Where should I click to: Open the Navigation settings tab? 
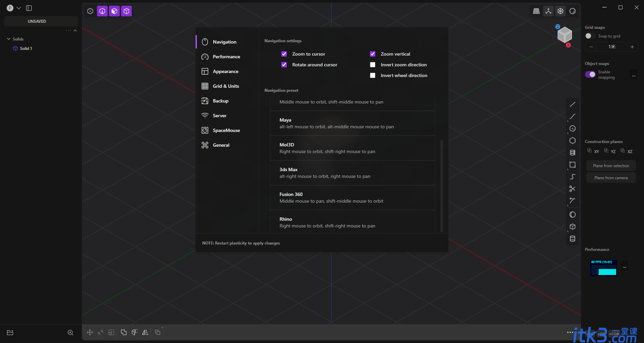pos(227,42)
